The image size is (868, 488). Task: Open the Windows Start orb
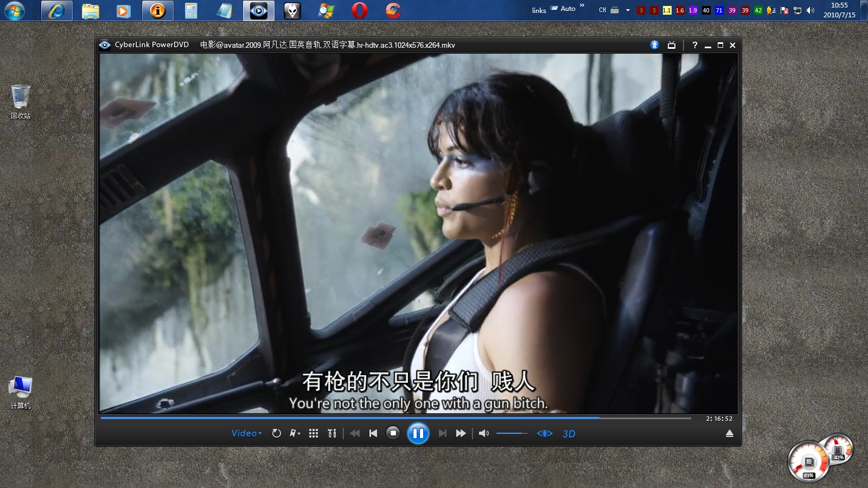[x=15, y=11]
